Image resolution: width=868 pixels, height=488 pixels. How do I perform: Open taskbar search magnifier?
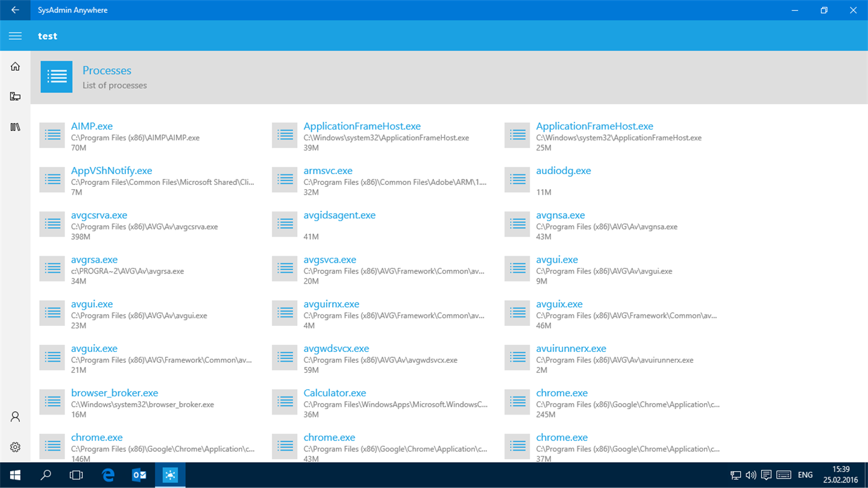tap(46, 475)
